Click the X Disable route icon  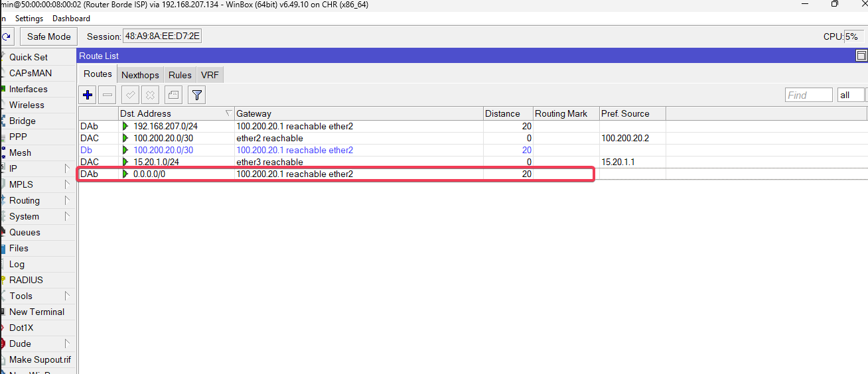[x=151, y=95]
